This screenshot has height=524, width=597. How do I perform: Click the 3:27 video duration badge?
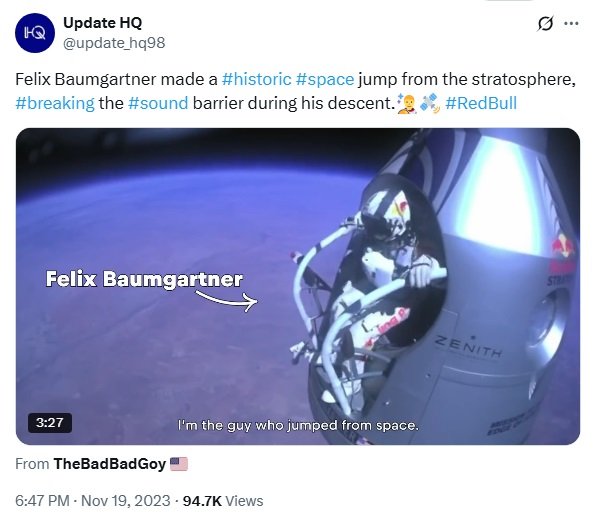click(x=49, y=423)
